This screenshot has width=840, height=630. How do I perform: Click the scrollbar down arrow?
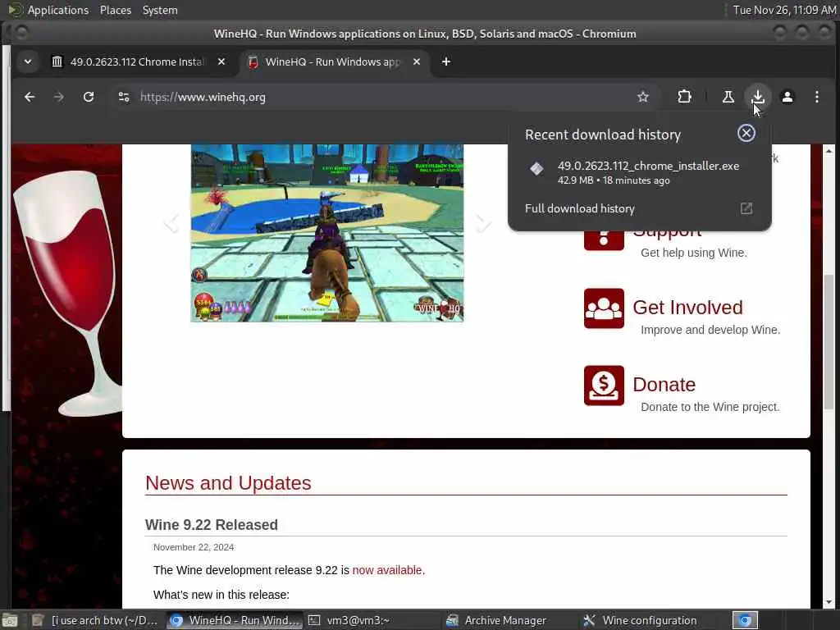(x=829, y=603)
